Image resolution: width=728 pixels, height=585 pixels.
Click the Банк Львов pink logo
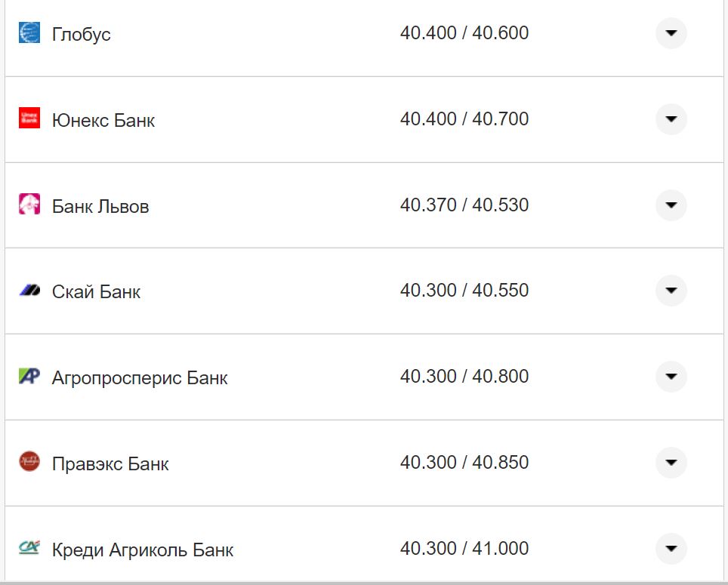click(x=29, y=205)
